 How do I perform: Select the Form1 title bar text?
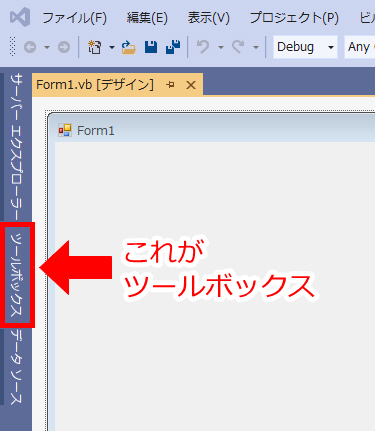click(96, 131)
